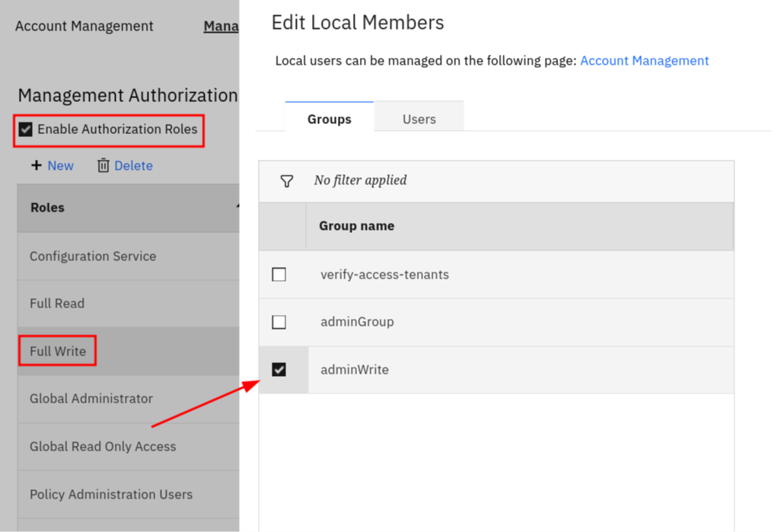The image size is (777, 532).
Task: Select the Configuration Service role
Action: coord(93,256)
